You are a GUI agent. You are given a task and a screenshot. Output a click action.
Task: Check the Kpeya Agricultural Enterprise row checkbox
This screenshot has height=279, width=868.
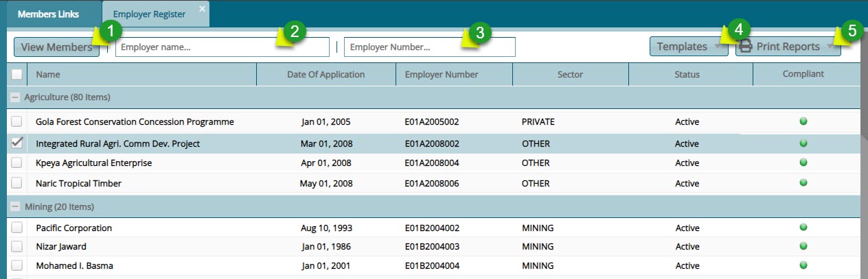coord(17,163)
